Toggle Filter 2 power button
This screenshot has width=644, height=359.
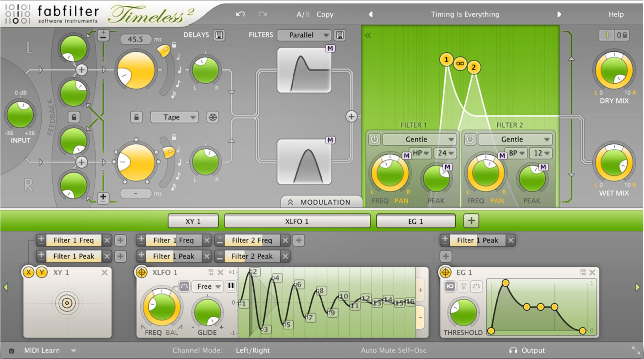point(470,139)
